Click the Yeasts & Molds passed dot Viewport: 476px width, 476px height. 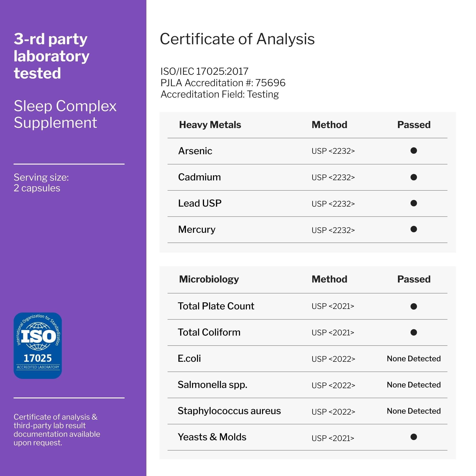click(x=414, y=437)
